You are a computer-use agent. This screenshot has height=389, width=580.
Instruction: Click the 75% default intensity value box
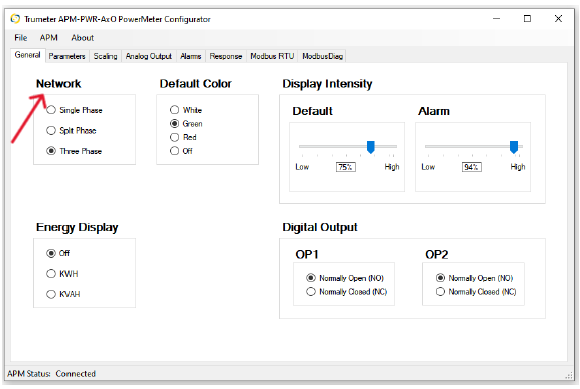[x=345, y=167]
